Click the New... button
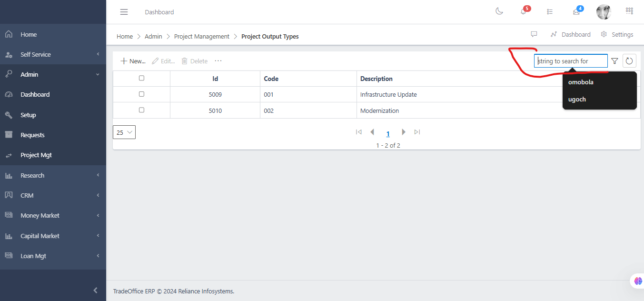This screenshot has height=301, width=644. click(x=133, y=61)
